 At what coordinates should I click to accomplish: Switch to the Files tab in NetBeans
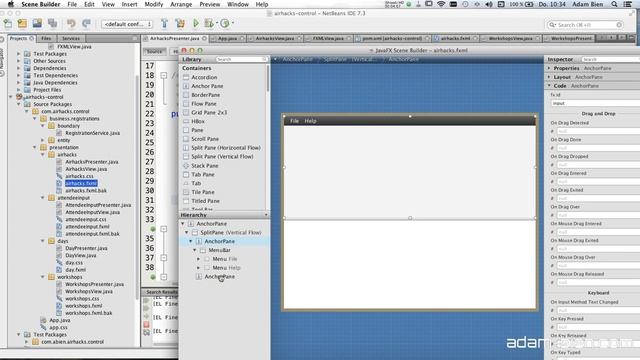click(46, 38)
